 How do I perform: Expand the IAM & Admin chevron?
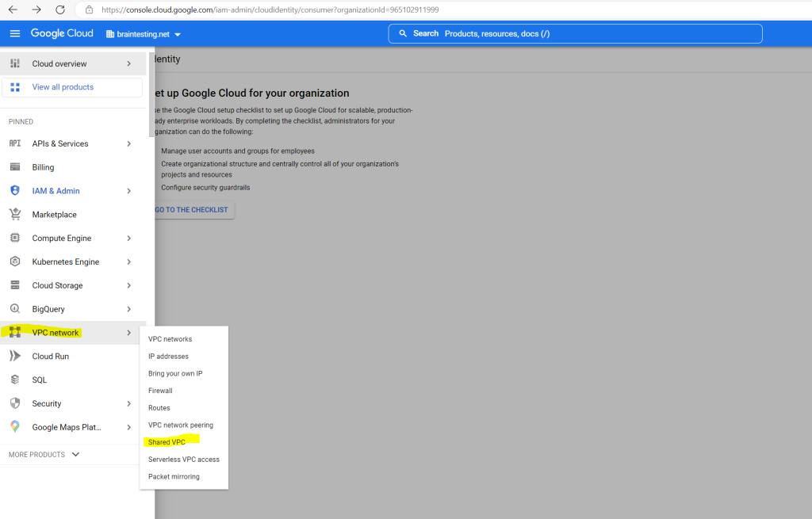129,191
